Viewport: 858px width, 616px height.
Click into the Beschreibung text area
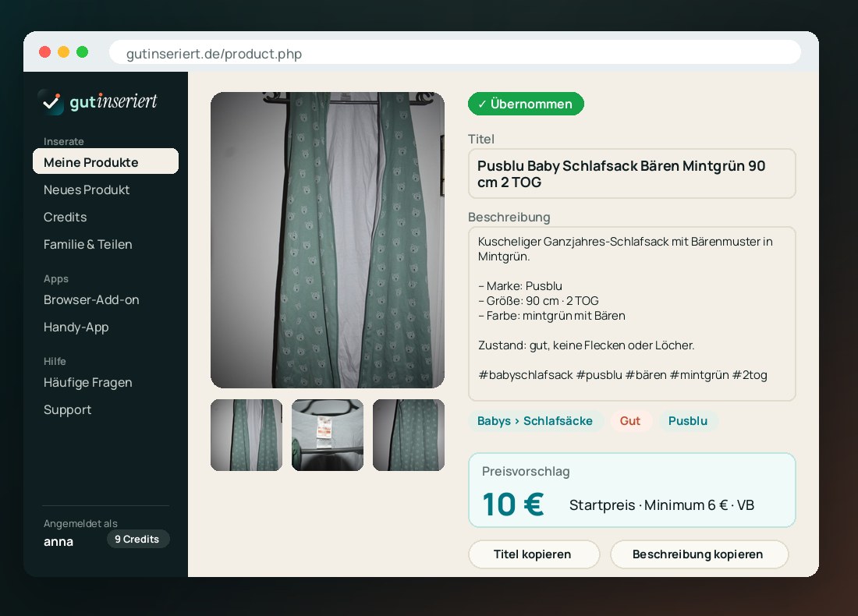pos(632,314)
